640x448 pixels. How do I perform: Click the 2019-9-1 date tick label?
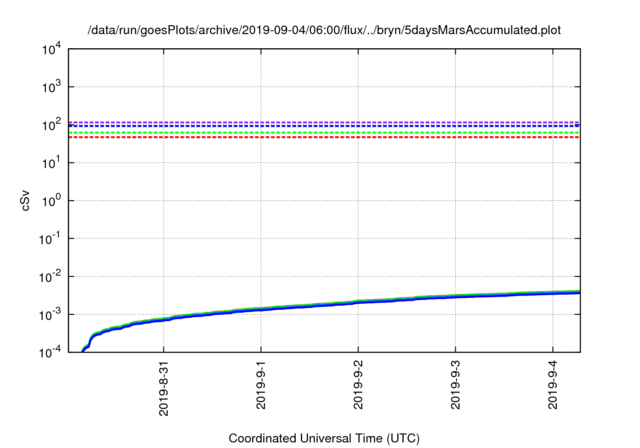pyautogui.click(x=261, y=384)
